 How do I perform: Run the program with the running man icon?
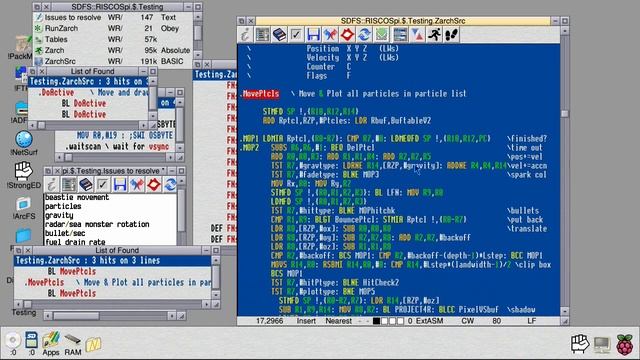click(x=434, y=35)
